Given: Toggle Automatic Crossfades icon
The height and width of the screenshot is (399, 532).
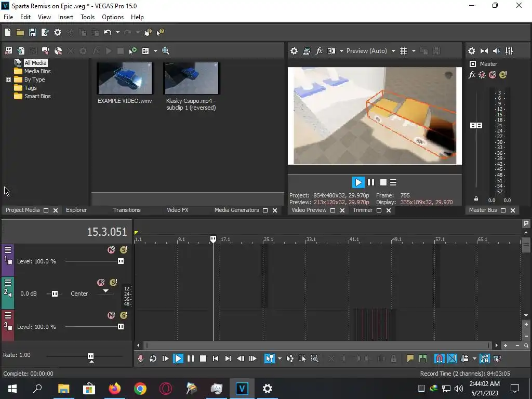Looking at the screenshot, I should coord(452,358).
